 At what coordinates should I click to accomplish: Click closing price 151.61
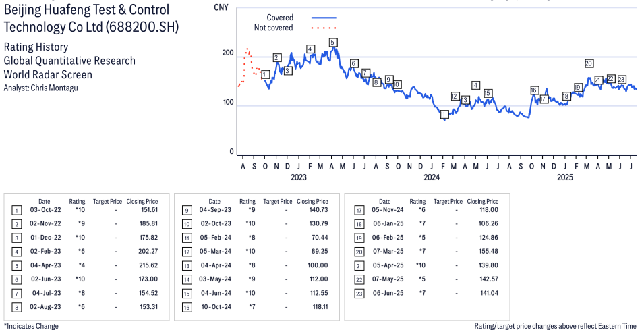pos(148,210)
